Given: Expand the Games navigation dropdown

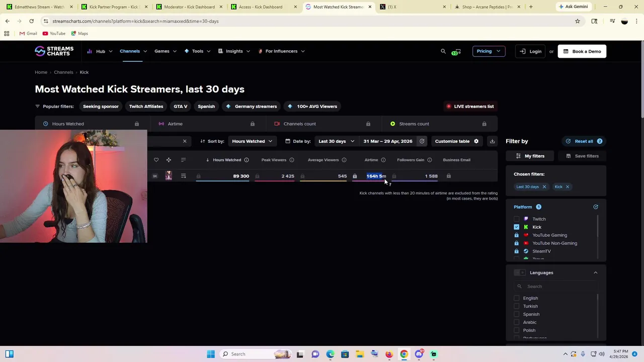Looking at the screenshot, I should click(x=166, y=51).
